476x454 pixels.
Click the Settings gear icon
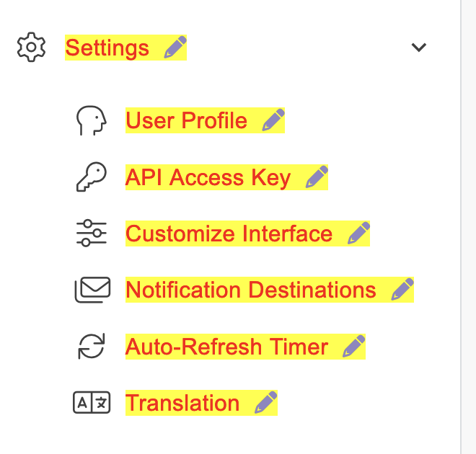tap(31, 48)
